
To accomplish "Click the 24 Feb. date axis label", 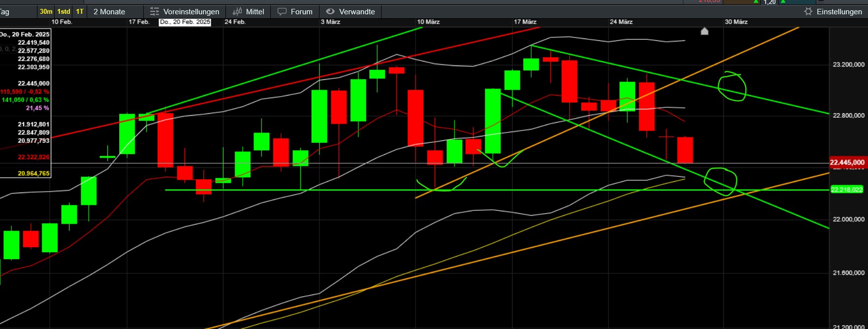I will click(235, 22).
